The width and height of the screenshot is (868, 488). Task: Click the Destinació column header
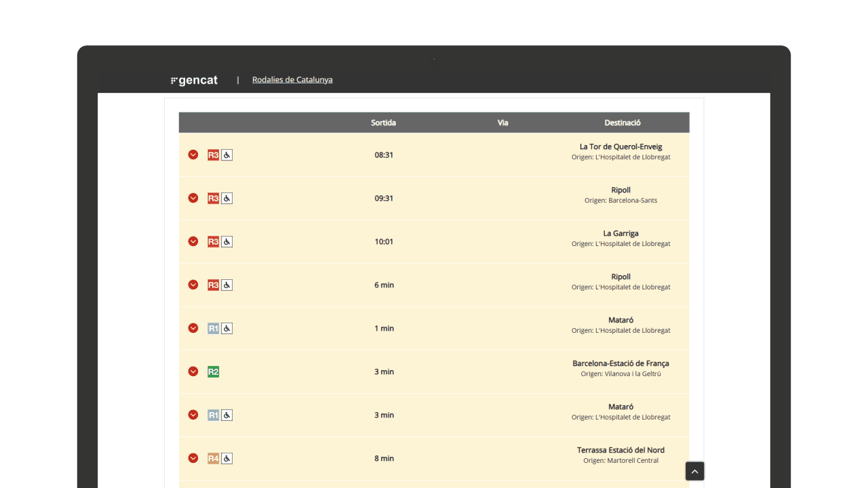coord(622,123)
